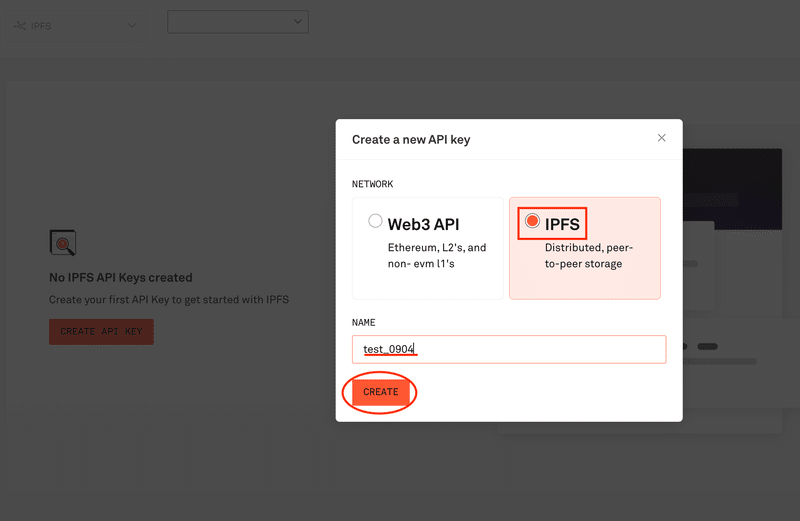Click the No IPFS API Keys created heading
Image resolution: width=800 pixels, height=521 pixels.
121,278
